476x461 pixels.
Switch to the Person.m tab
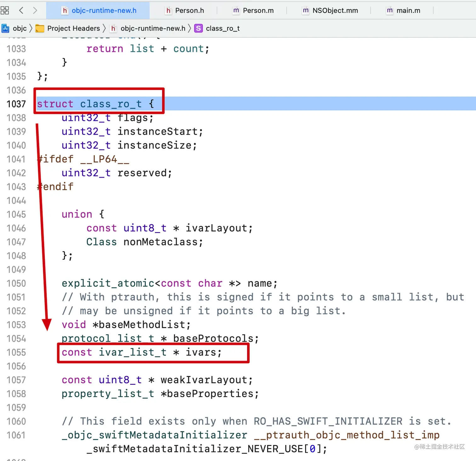click(253, 10)
